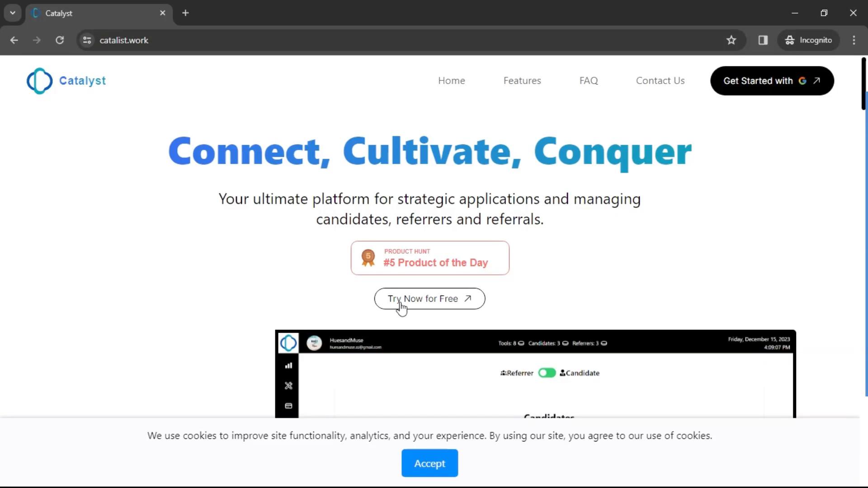Expand the FAQ navigation section
Image resolution: width=868 pixels, height=488 pixels.
[589, 80]
